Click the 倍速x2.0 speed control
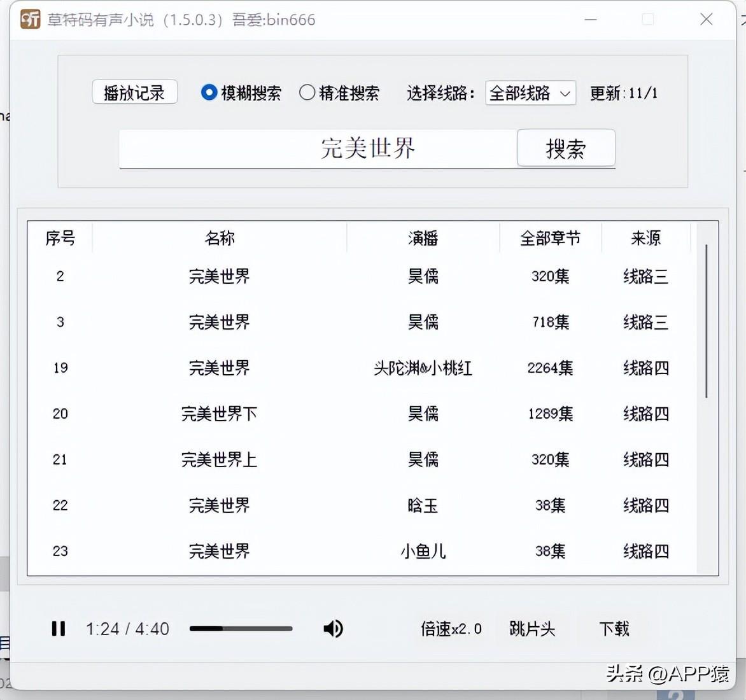This screenshot has width=746, height=700. point(451,629)
